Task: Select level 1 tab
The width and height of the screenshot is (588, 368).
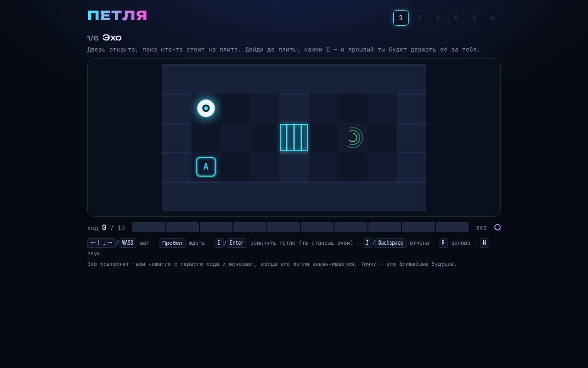Action: point(401,18)
